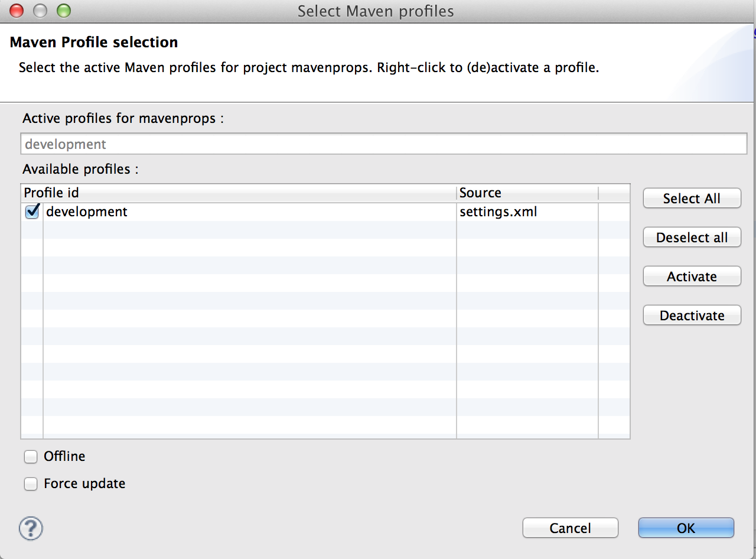Tick the Force update checkbox
Viewport: 756px width, 559px height.
31,484
